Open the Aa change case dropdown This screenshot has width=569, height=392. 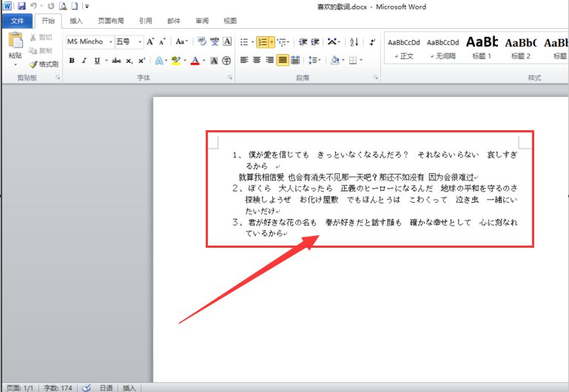click(181, 41)
